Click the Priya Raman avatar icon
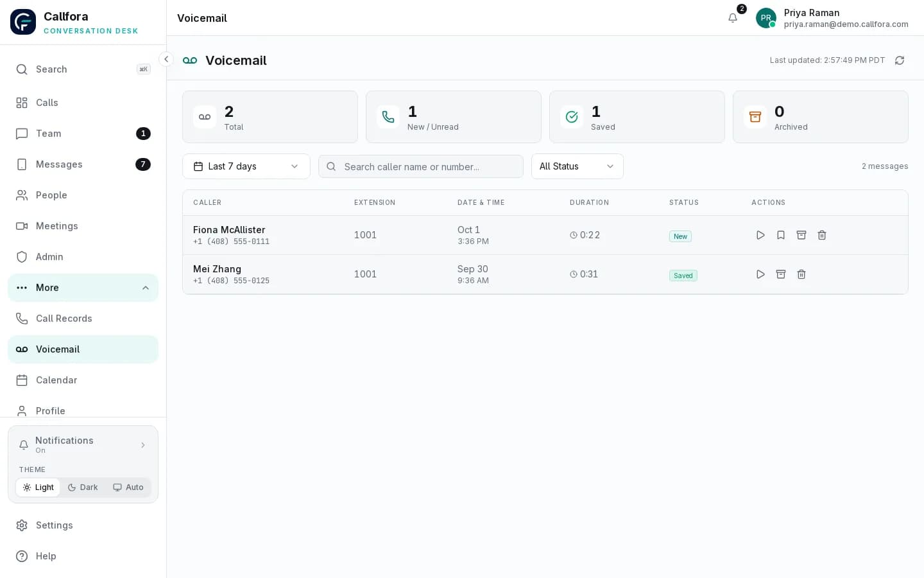The image size is (924, 578). (x=766, y=18)
